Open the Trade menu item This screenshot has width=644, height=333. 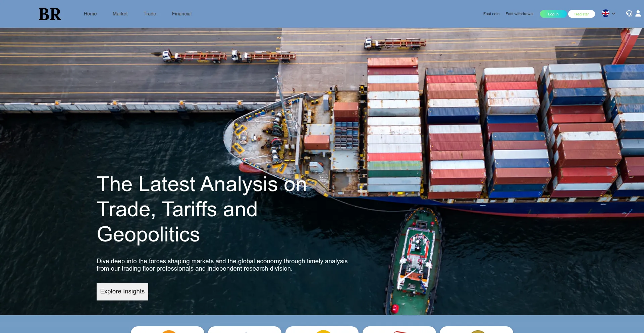(150, 14)
